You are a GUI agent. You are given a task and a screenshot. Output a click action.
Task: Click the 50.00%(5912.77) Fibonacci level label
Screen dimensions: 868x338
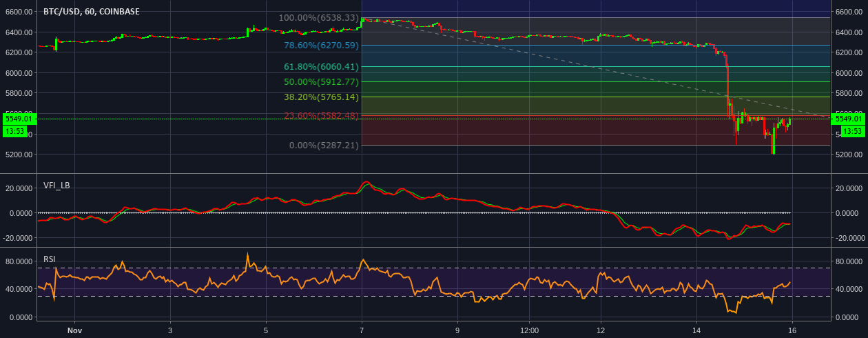(322, 81)
